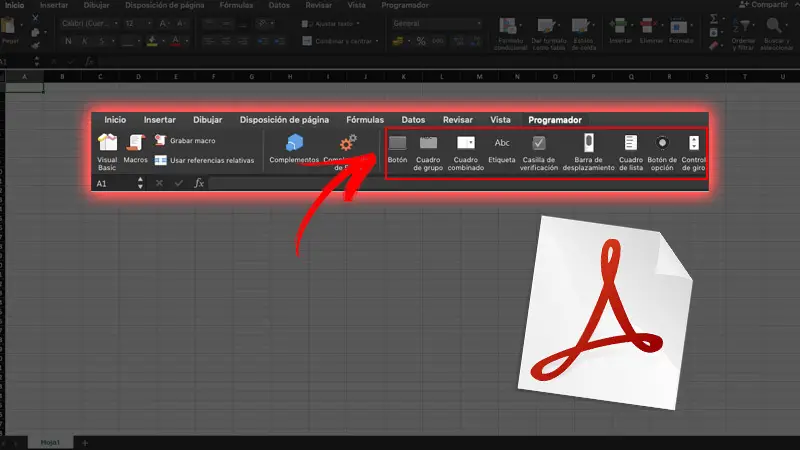Image resolution: width=800 pixels, height=450 pixels.
Task: Toggle Ajustar texto wrap option
Action: (331, 23)
